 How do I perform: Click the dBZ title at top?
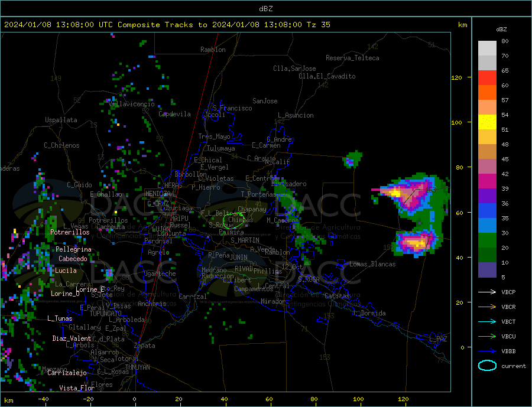coord(265,9)
